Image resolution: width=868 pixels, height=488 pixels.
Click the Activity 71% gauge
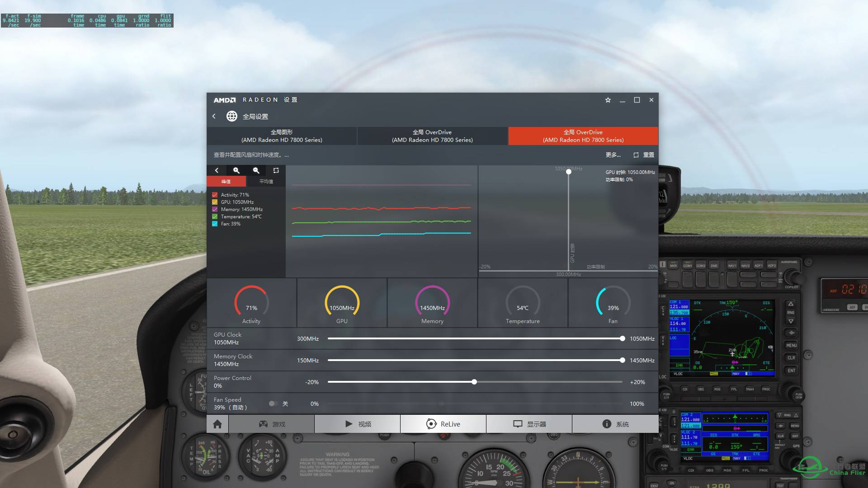251,303
